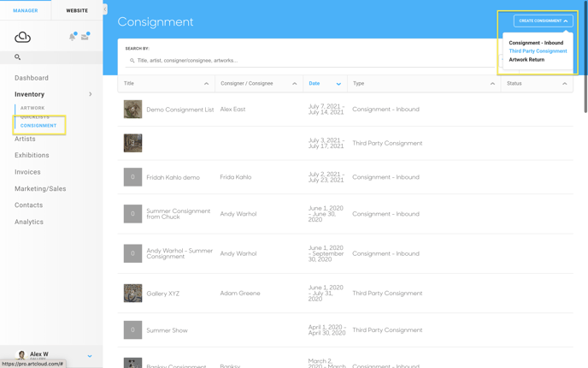Click the Create Consignment button
The image size is (588, 368).
[x=543, y=21]
